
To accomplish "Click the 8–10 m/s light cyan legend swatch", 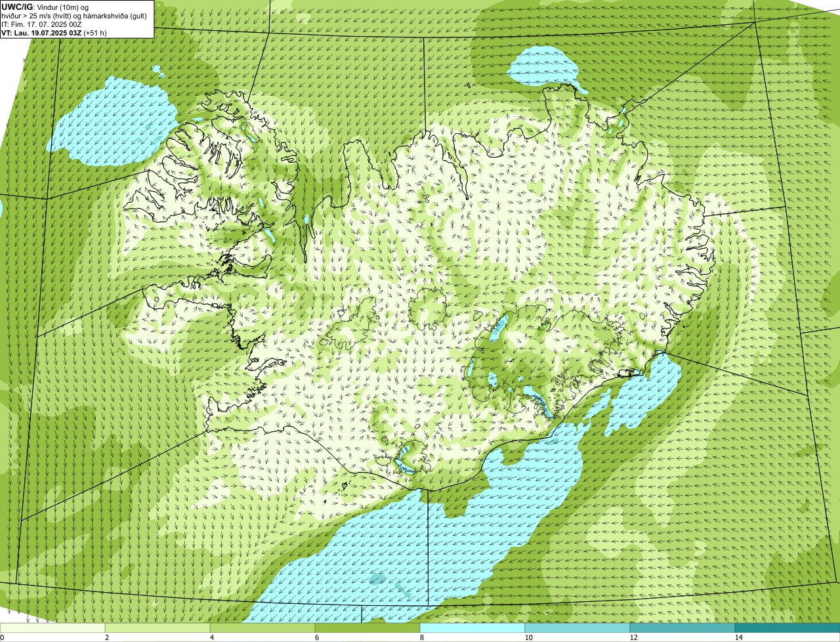I will [x=472, y=628].
